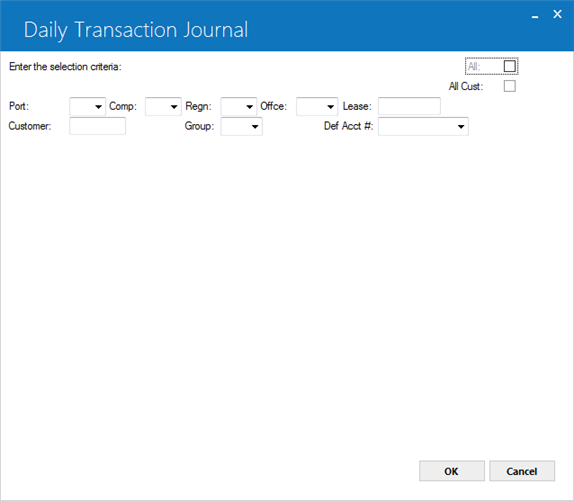Confirm the criteria with OK
This screenshot has width=574, height=501.
pos(452,471)
